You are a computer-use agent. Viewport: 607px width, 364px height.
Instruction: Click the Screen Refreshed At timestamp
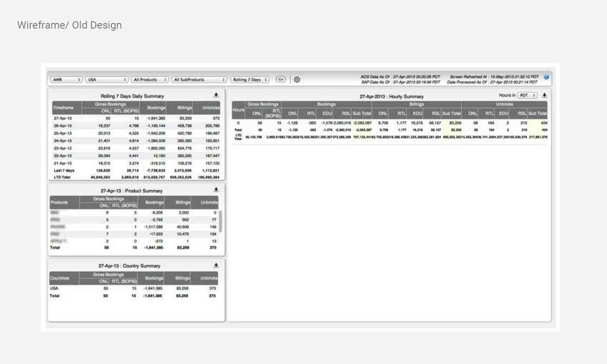pyautogui.click(x=494, y=77)
